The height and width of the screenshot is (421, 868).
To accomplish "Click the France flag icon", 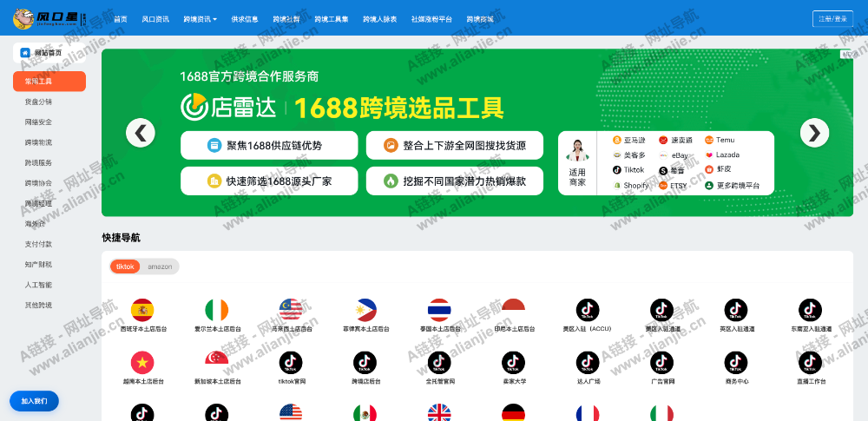I will pyautogui.click(x=588, y=412).
